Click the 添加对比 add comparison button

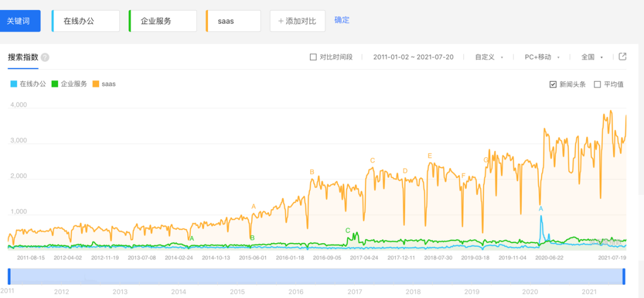[x=298, y=21]
